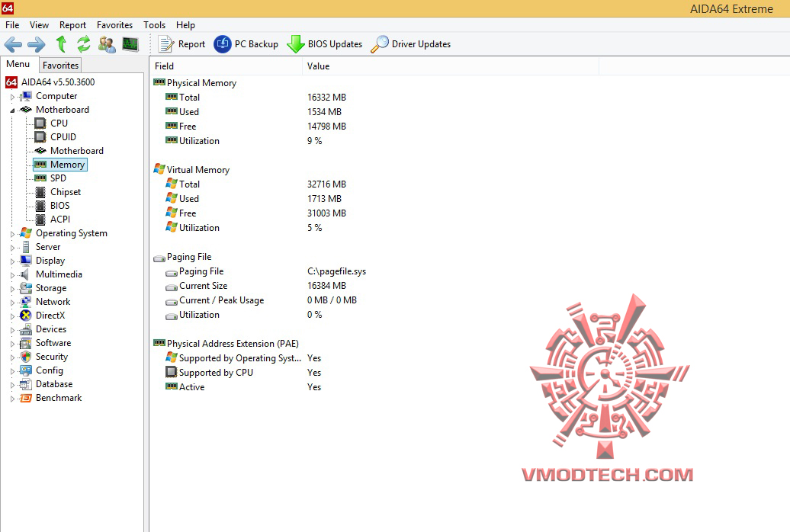Click the Config category icon
This screenshot has height=532, width=790.
[26, 370]
